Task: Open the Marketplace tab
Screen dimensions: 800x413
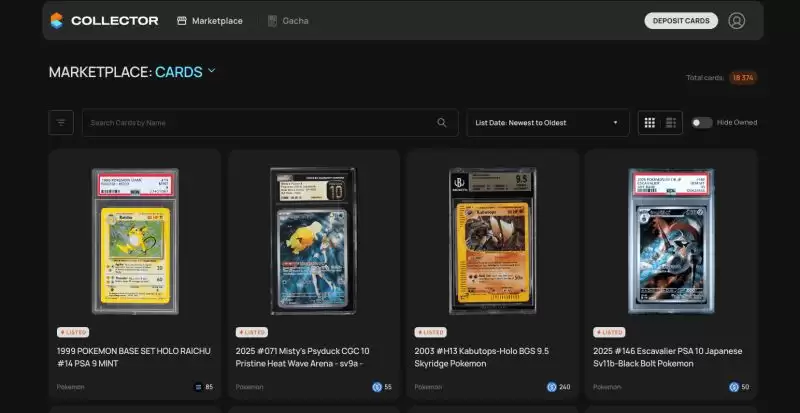Action: coord(210,21)
